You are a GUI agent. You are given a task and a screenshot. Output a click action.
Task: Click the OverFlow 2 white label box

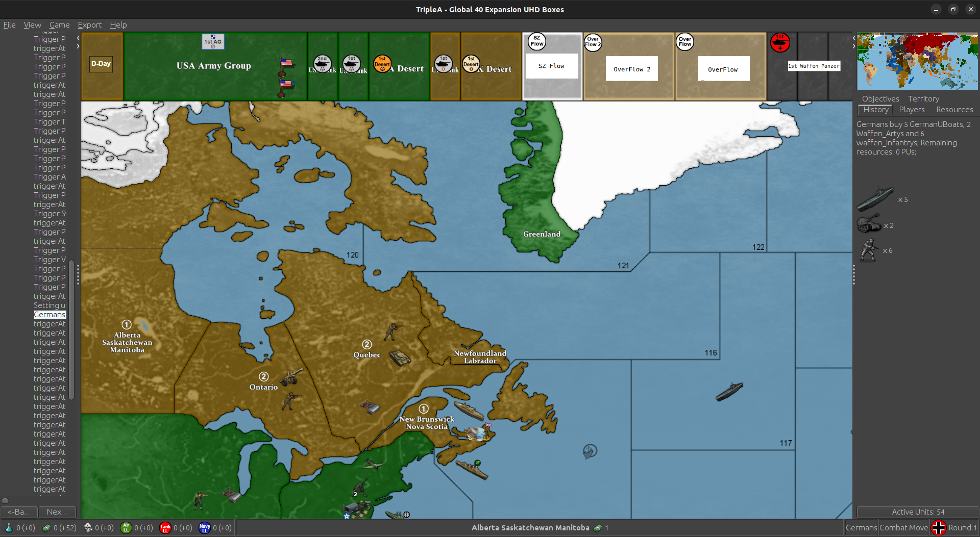[x=632, y=69]
